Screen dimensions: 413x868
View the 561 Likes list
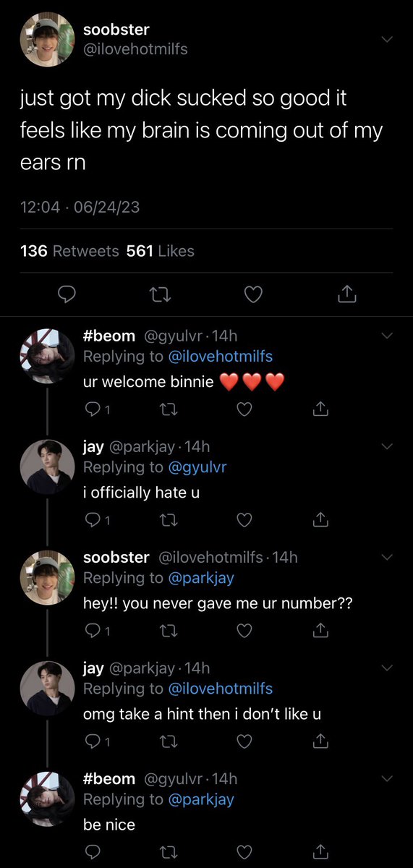click(x=161, y=251)
